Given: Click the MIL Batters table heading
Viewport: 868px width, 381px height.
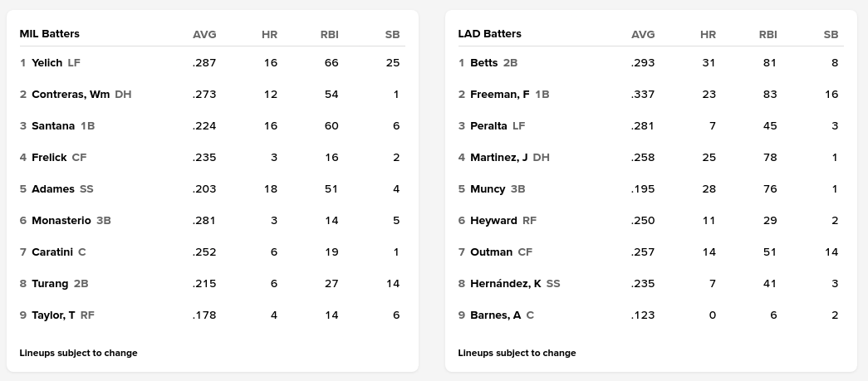Looking at the screenshot, I should pos(50,34).
